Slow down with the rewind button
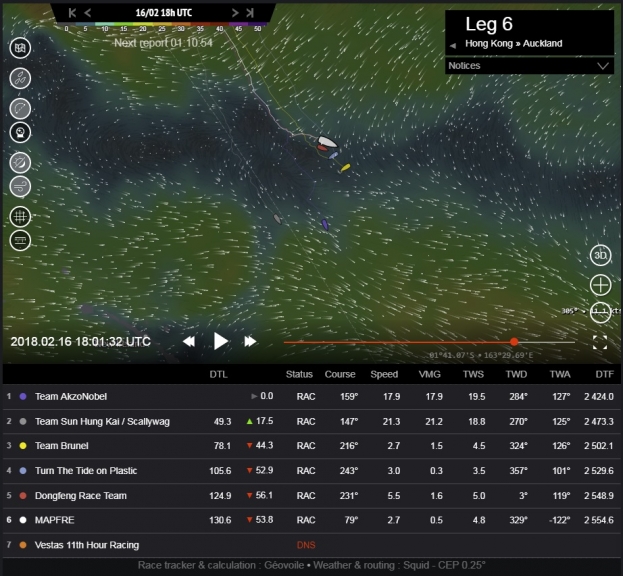The image size is (623, 576). point(189,341)
